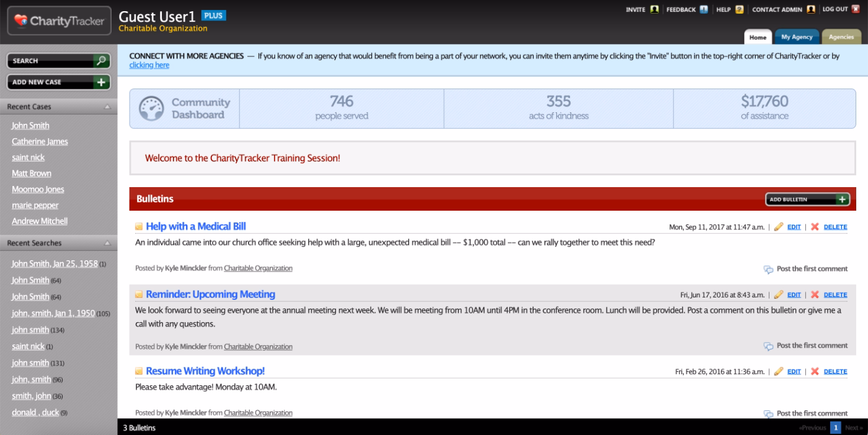Open the Reminder: Upcoming Meeting bulletin

pyautogui.click(x=210, y=294)
